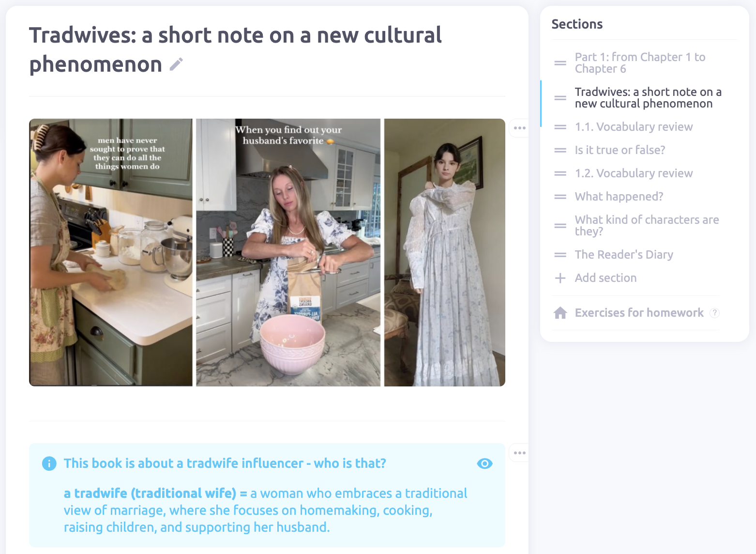
Task: Click the help question mark near Exercises for homework
Action: coord(714,313)
